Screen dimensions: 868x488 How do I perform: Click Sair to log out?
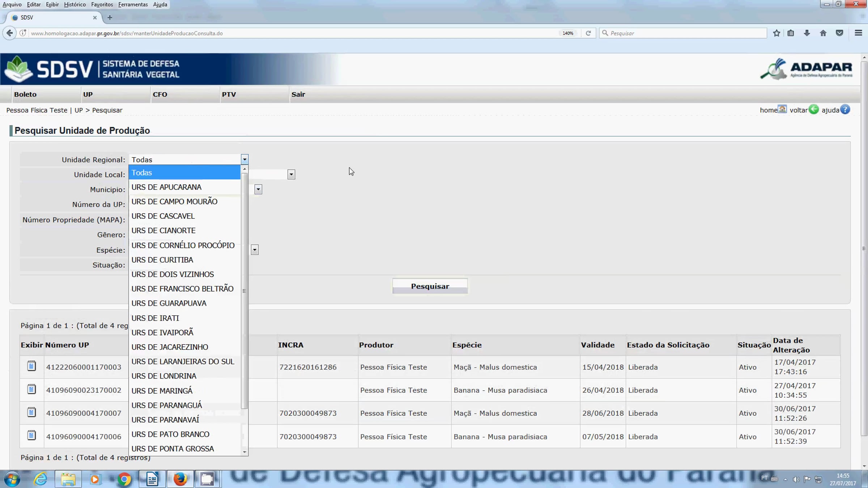click(x=298, y=94)
